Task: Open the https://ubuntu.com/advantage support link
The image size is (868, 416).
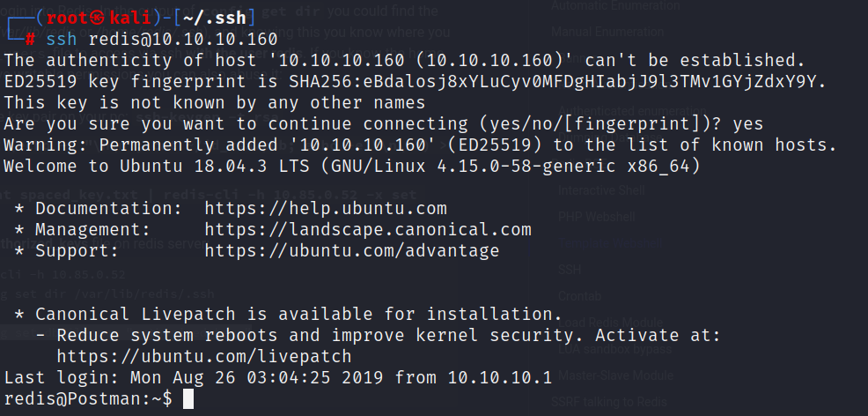Action: click(351, 251)
